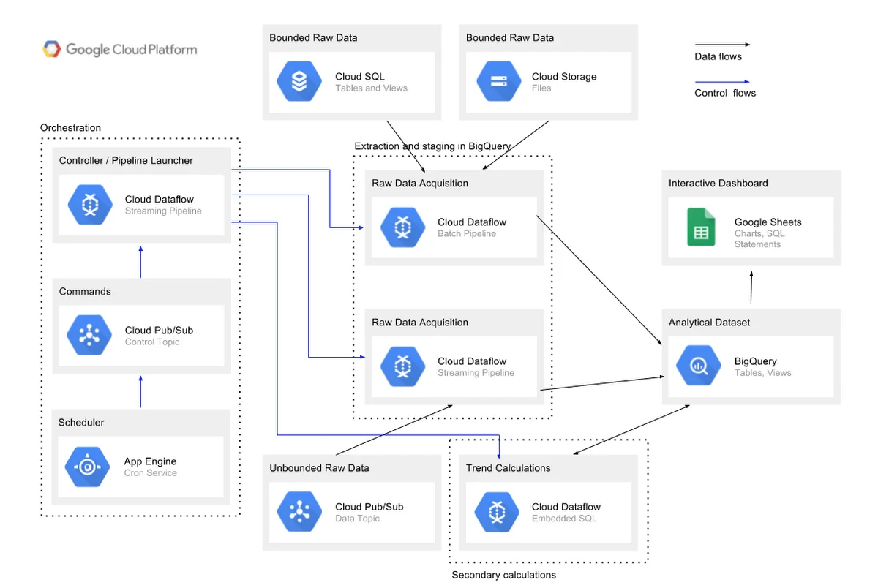This screenshot has height=588, width=878.
Task: Click the Cloud Dataflow icon under Controller / Pipeline Launcher
Action: coord(89,205)
